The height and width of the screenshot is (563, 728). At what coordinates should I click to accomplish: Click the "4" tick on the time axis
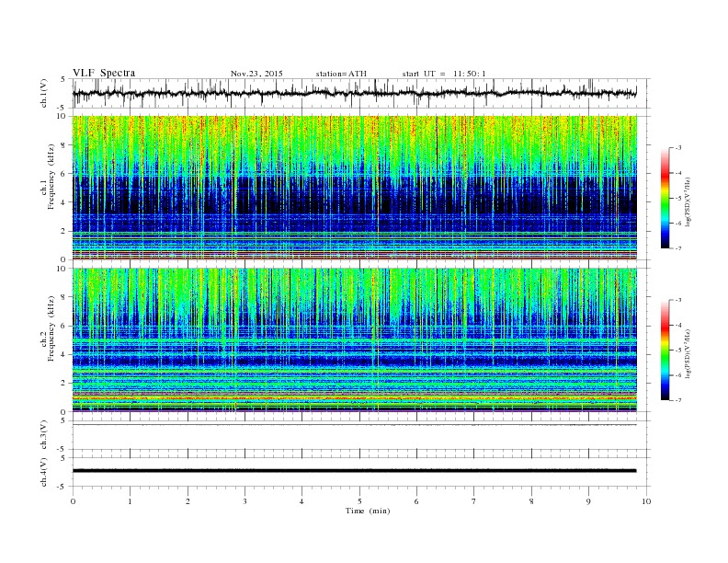point(301,501)
